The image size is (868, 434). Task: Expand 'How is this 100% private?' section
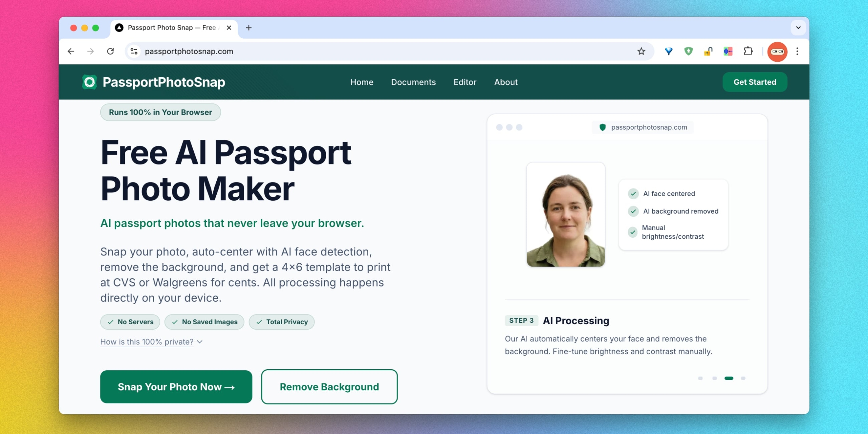click(x=147, y=342)
